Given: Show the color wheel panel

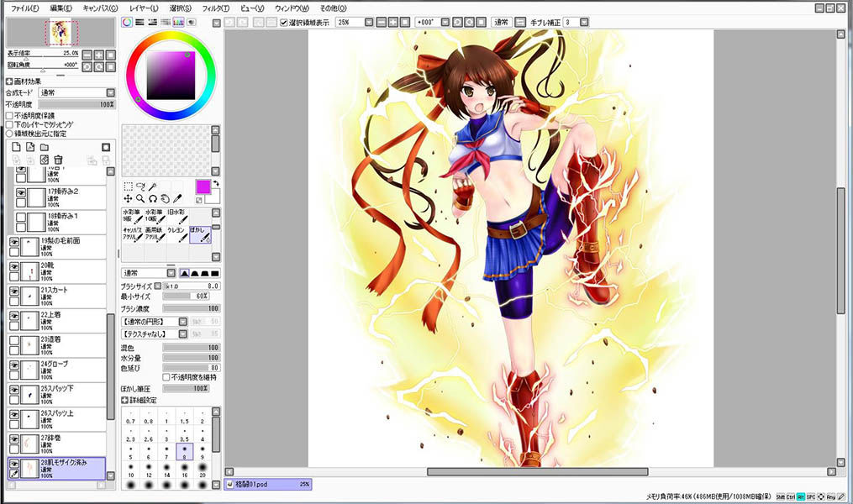Looking at the screenshot, I should [x=127, y=23].
